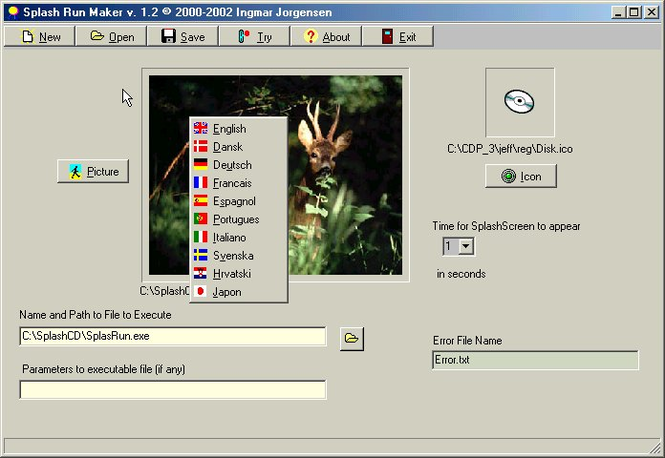665x458 pixels.
Task: Click the application icon in title bar
Action: pos(13,12)
